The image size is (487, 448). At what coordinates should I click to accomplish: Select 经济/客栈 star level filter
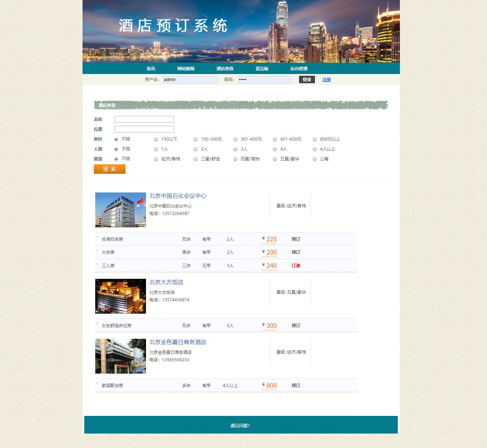click(x=156, y=159)
